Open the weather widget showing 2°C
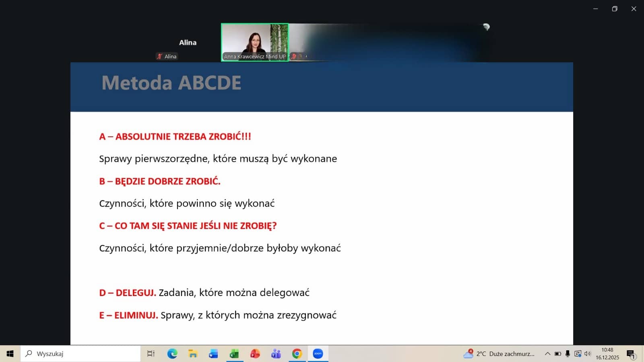Image resolution: width=644 pixels, height=362 pixels. point(499,354)
